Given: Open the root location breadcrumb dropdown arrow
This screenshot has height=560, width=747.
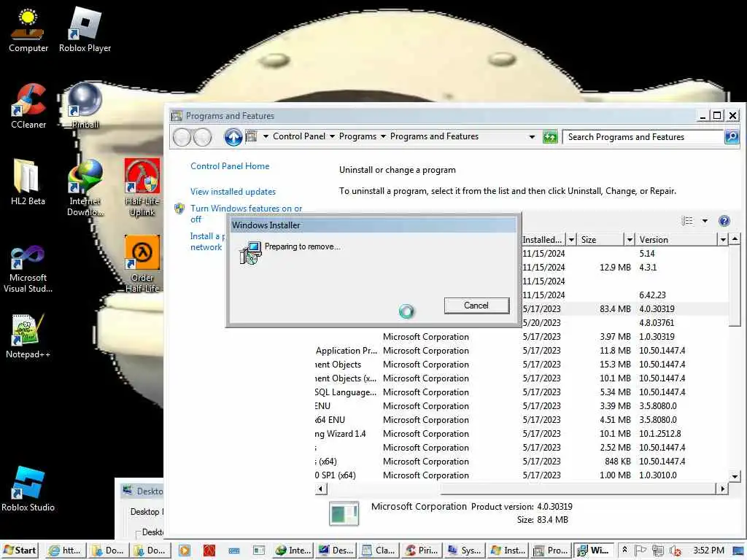Looking at the screenshot, I should point(266,136).
